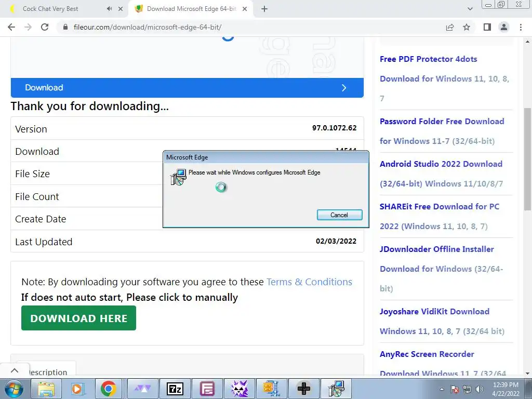Go back to previous page
This screenshot has height=399, width=532.
[11, 27]
